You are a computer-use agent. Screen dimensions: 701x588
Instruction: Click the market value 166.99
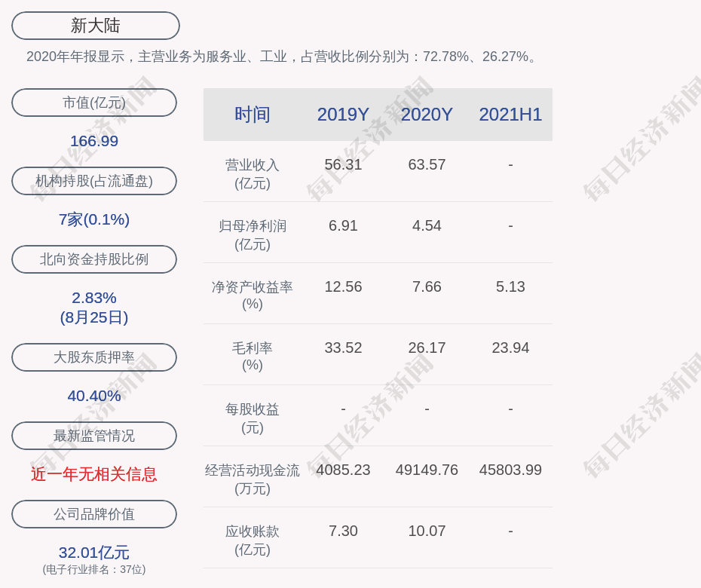[94, 141]
